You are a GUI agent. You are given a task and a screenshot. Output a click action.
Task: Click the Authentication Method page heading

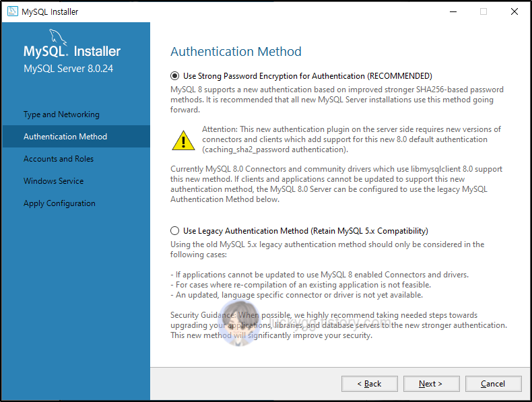[x=236, y=52]
